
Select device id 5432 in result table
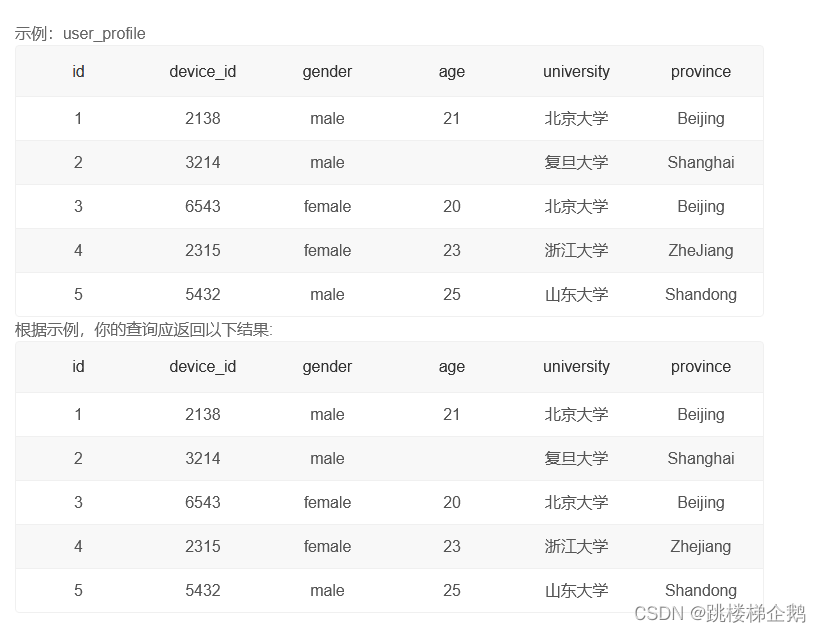pyautogui.click(x=203, y=590)
